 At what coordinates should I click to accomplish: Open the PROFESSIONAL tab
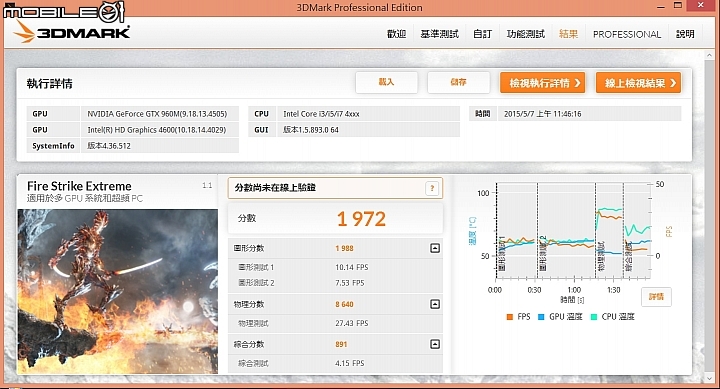627,34
